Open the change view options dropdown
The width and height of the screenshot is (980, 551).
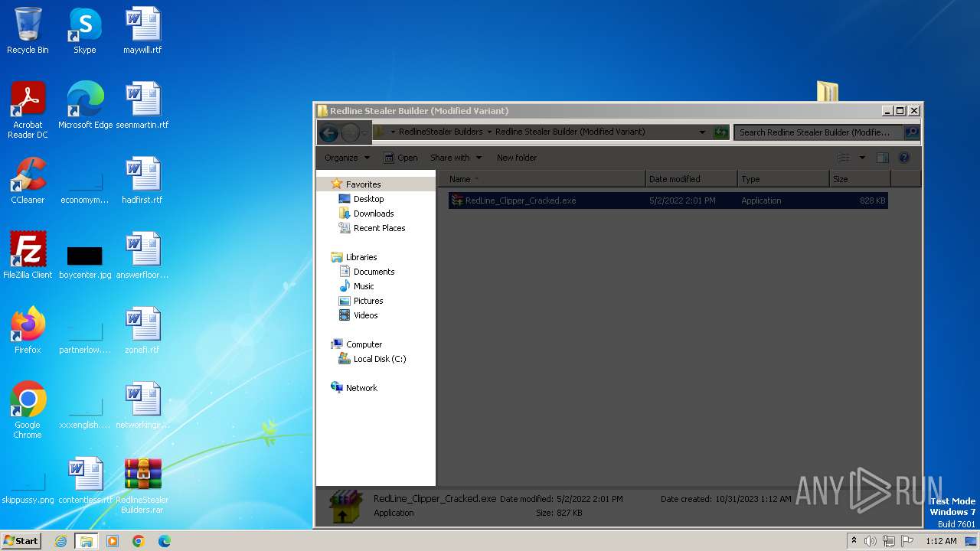[862, 158]
